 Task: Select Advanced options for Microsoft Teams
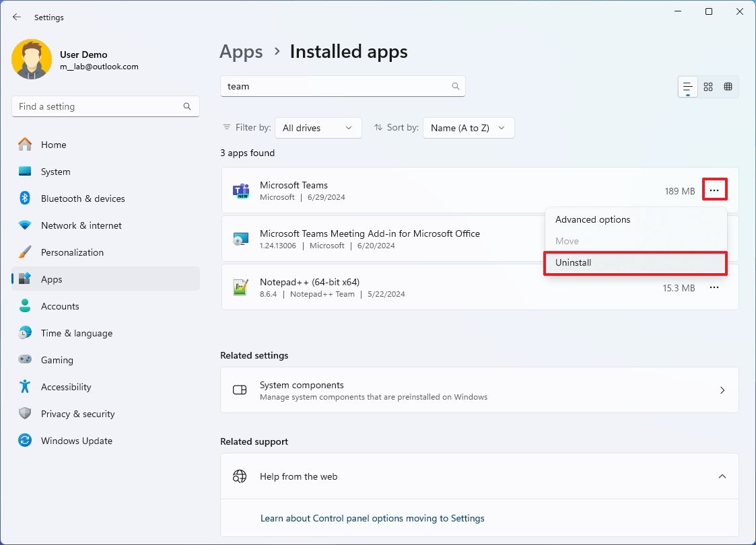[592, 219]
